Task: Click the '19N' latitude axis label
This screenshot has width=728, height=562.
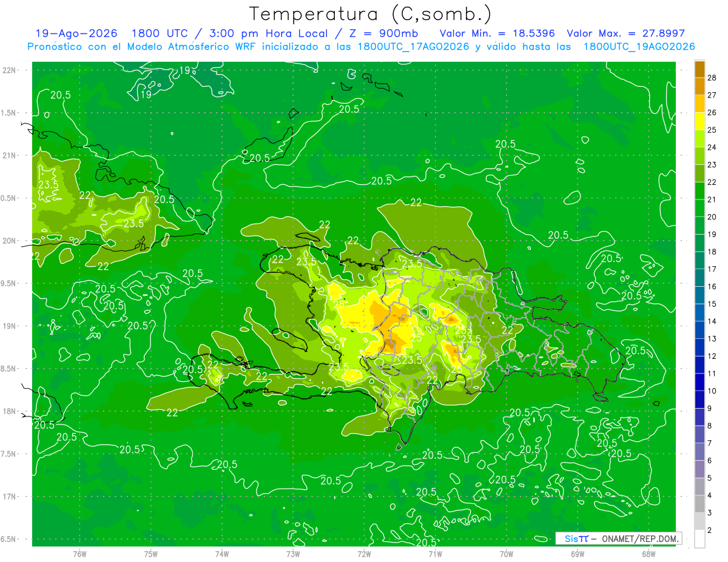Action: (x=10, y=326)
